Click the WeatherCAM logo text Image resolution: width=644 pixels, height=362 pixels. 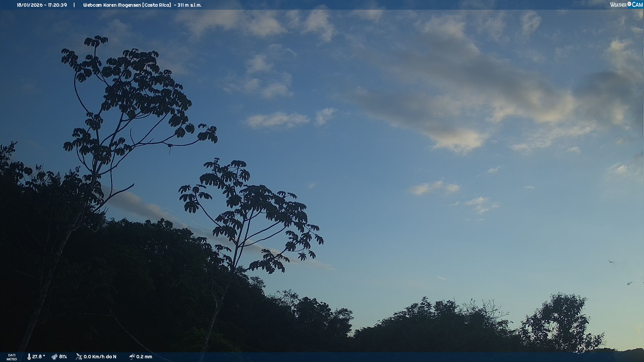coord(618,5)
